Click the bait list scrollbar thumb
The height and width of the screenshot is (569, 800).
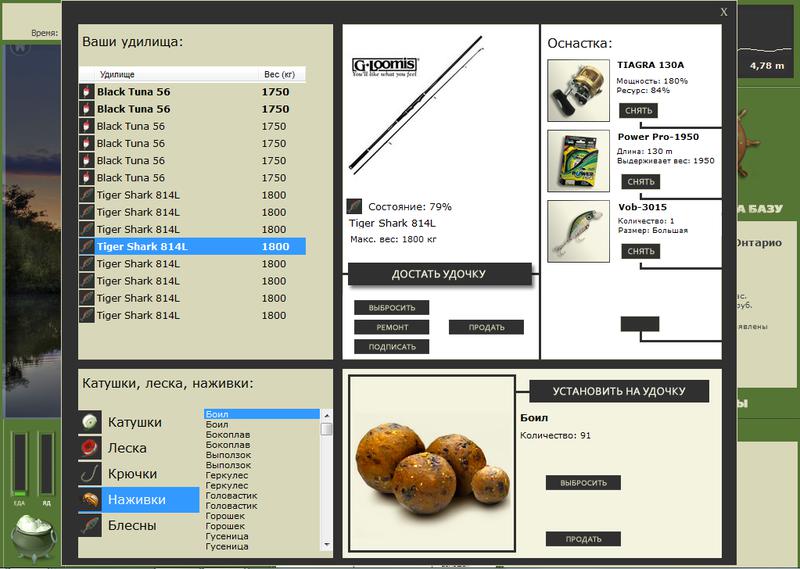pos(327,429)
